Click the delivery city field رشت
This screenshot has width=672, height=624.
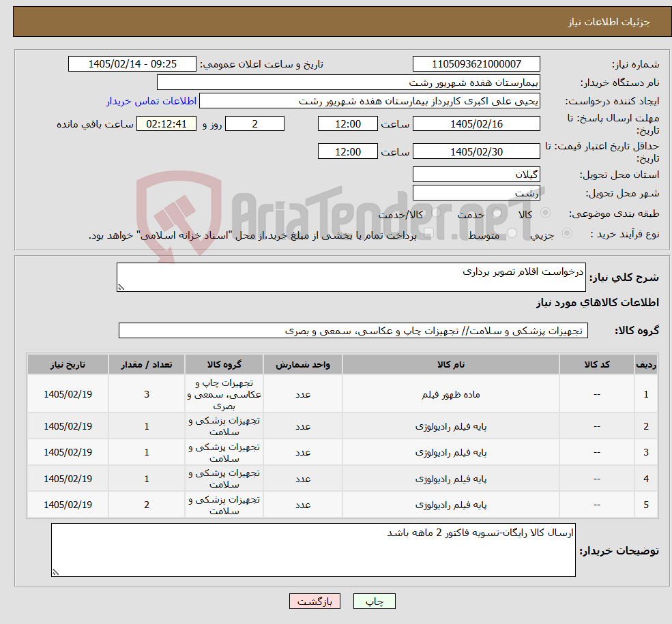476,193
